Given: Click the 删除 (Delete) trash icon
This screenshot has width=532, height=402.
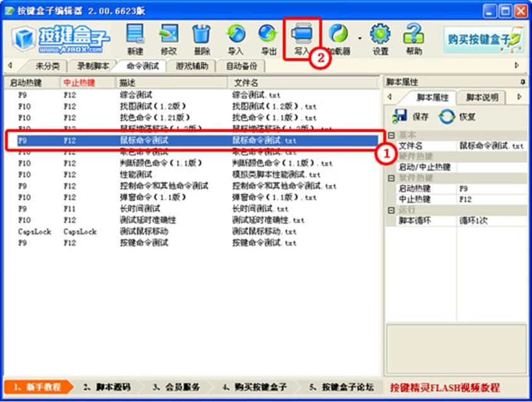Looking at the screenshot, I should 202,39.
